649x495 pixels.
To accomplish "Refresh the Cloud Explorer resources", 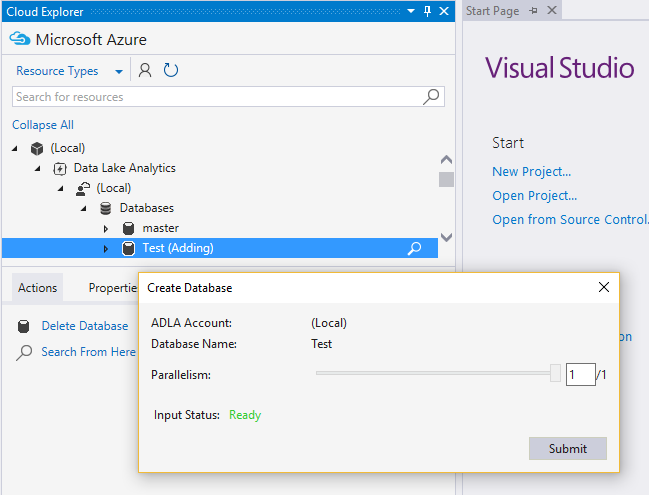I will click(x=171, y=70).
